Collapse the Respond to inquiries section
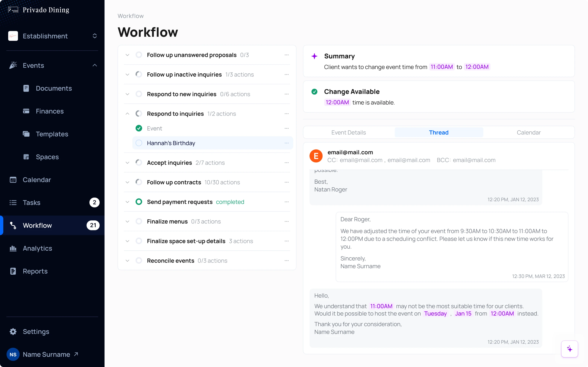 pos(127,113)
